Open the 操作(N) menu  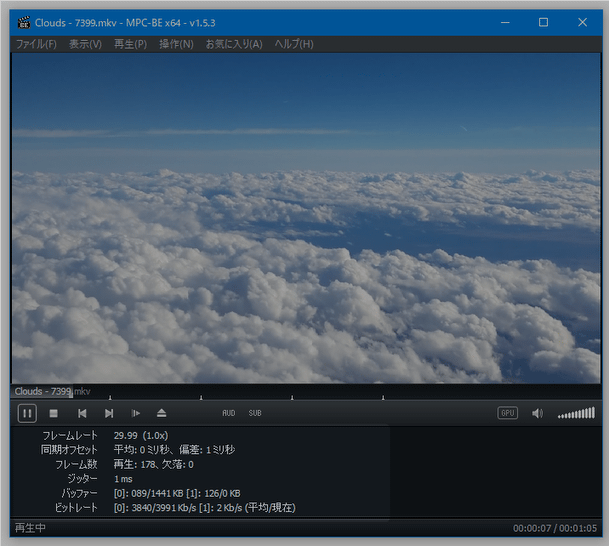point(176,44)
